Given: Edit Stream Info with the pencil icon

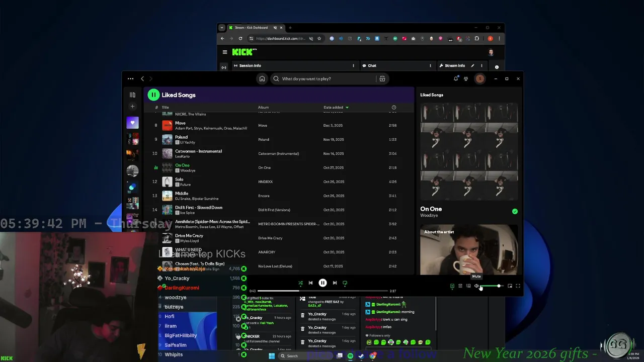Looking at the screenshot, I should point(472,66).
